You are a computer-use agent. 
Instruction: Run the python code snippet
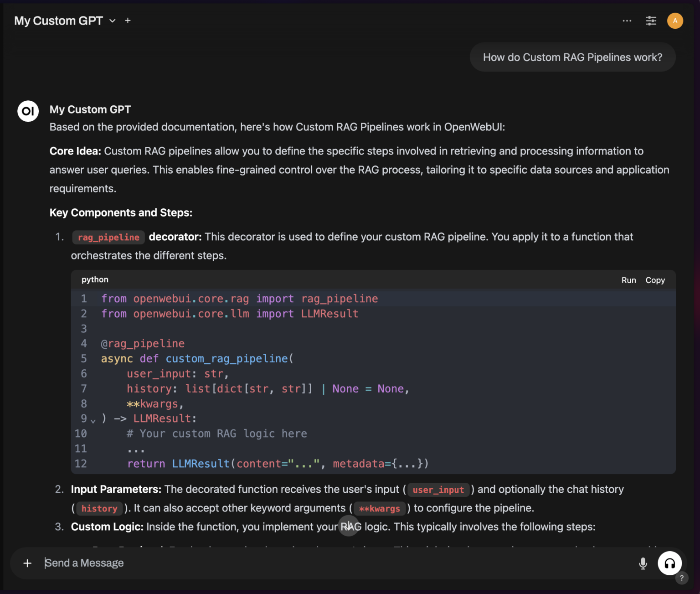click(628, 280)
